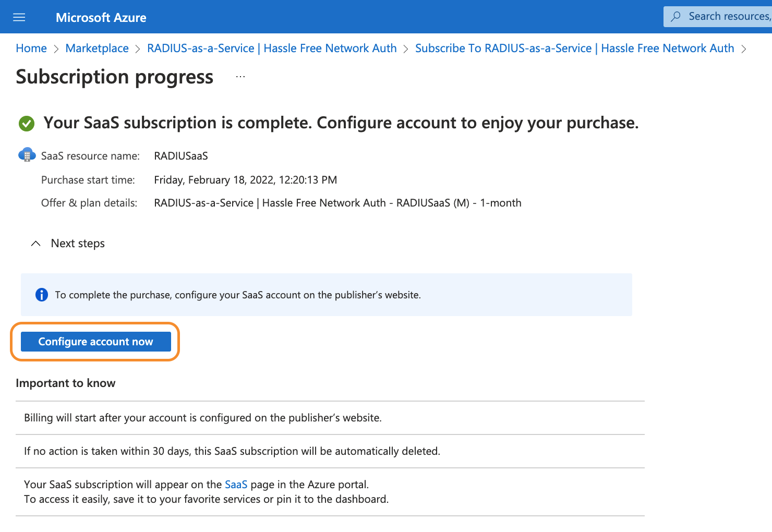Open the ellipsis more options menu
The height and width of the screenshot is (532, 772).
tap(240, 77)
